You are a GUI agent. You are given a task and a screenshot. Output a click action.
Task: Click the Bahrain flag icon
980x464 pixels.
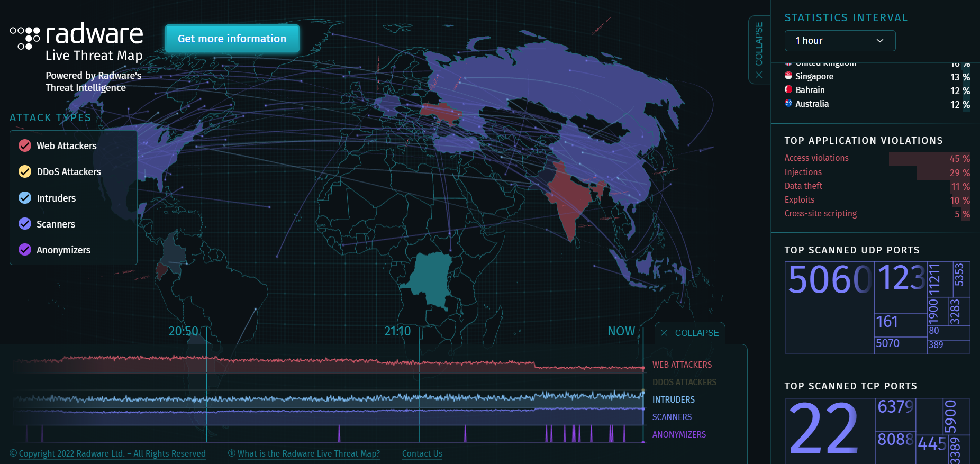click(788, 89)
